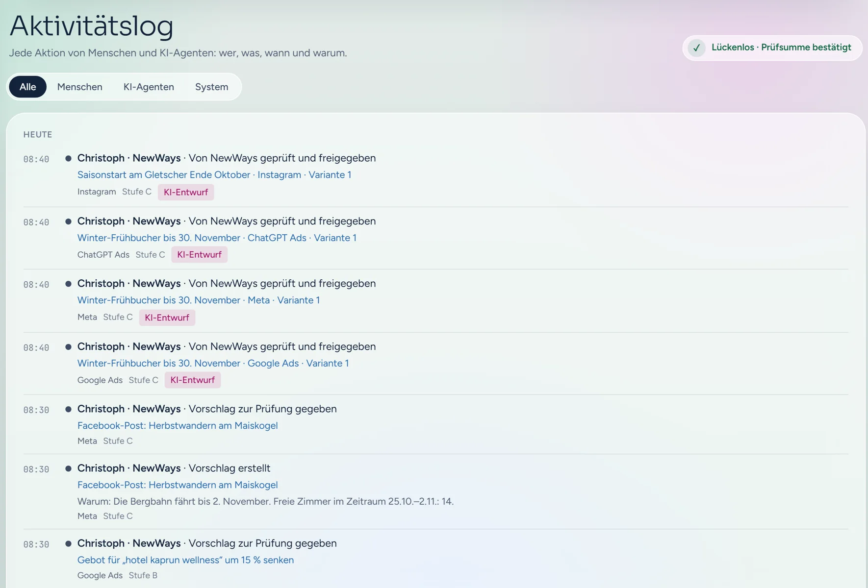Image resolution: width=868 pixels, height=588 pixels.
Task: Select the Alle filter tab
Action: pos(28,87)
